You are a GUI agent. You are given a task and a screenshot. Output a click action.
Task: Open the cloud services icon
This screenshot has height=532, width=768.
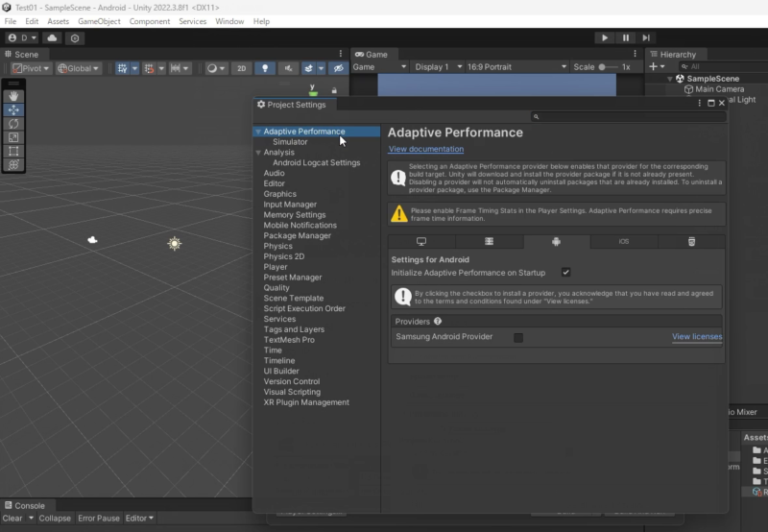coord(52,37)
